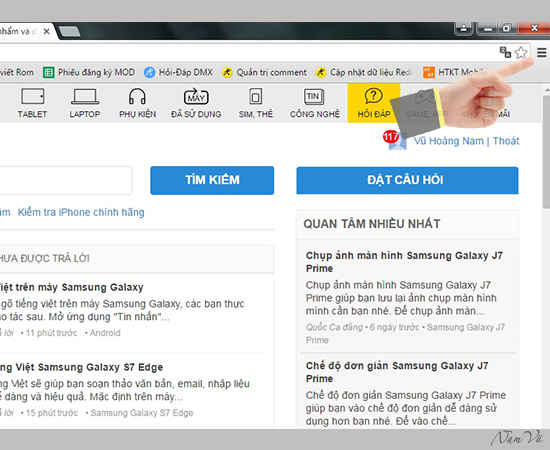Open the PHỤ KIỆN menu label
Image resolution: width=550 pixels, height=450 pixels.
pyautogui.click(x=138, y=114)
